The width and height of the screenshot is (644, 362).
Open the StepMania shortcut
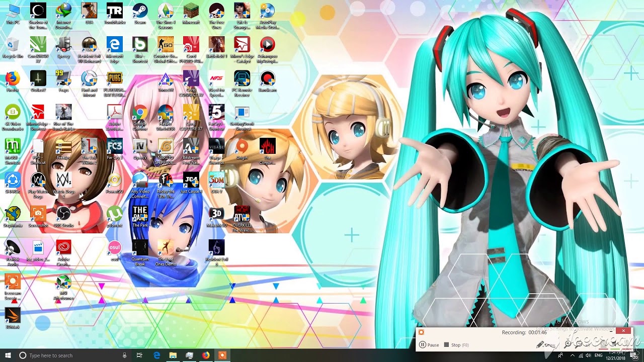13,217
